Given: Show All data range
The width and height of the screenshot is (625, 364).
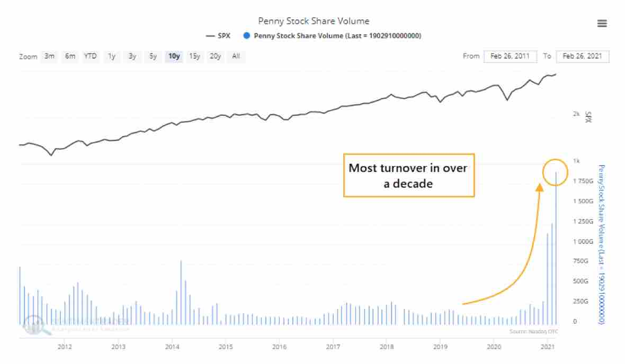Looking at the screenshot, I should tap(236, 56).
